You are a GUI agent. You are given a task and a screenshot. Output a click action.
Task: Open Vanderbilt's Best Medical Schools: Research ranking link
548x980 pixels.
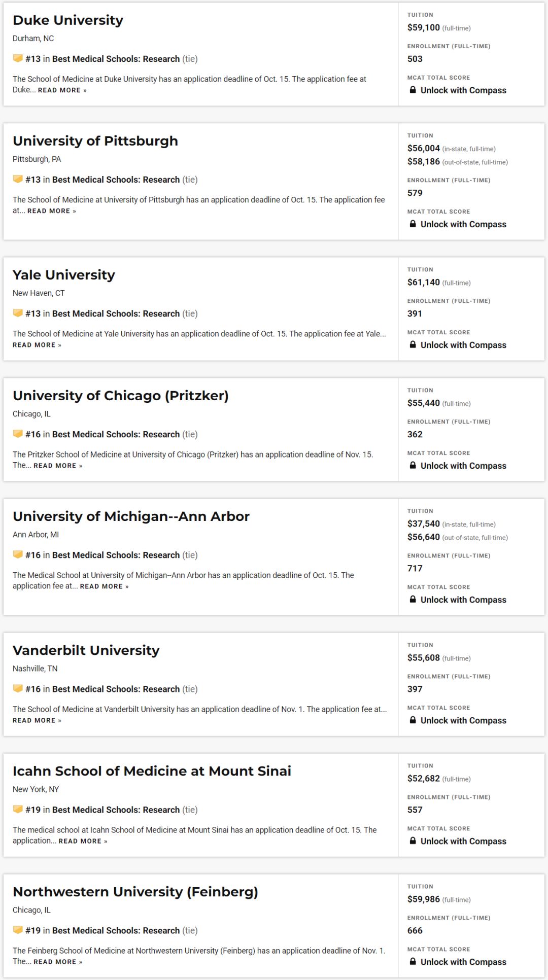[116, 689]
